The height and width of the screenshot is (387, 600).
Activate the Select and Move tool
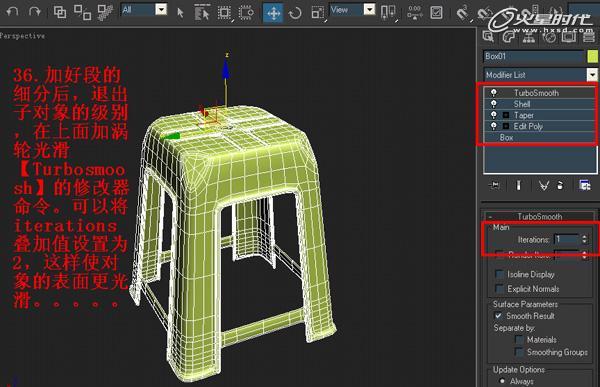tap(273, 13)
